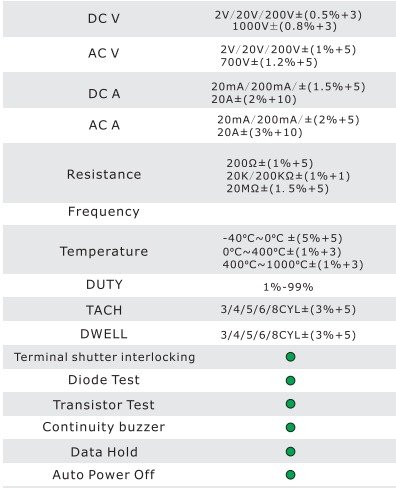Select the 400°C~1000°C temperature range text
The width and height of the screenshot is (396, 488).
click(293, 265)
